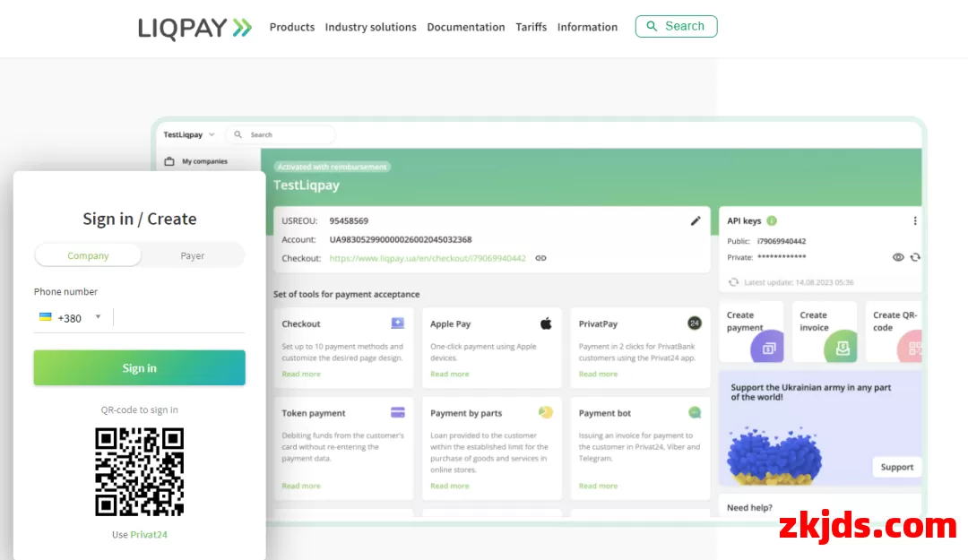Switch to the Company option
968x560 pixels.
coord(88,255)
